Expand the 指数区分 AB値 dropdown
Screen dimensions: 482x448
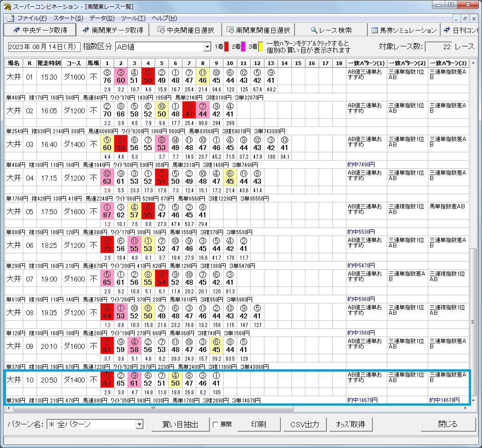pyautogui.click(x=207, y=47)
